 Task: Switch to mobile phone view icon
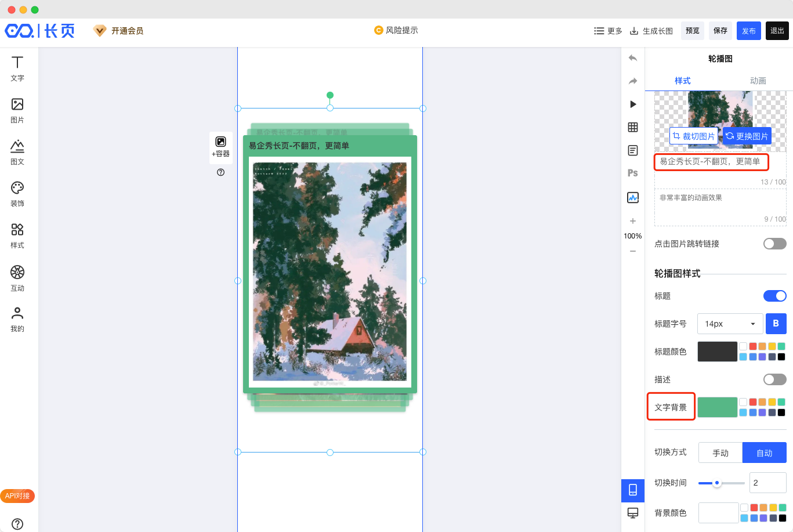pyautogui.click(x=633, y=490)
